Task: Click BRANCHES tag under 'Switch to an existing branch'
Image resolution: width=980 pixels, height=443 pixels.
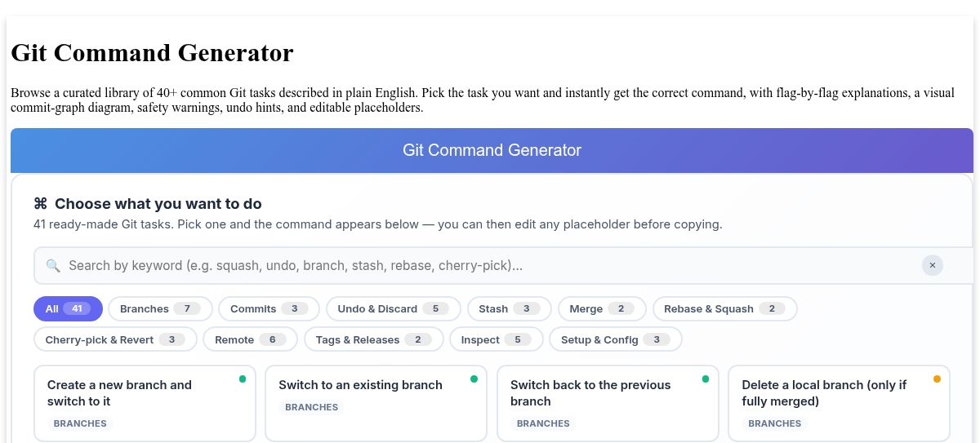Action: [x=312, y=407]
